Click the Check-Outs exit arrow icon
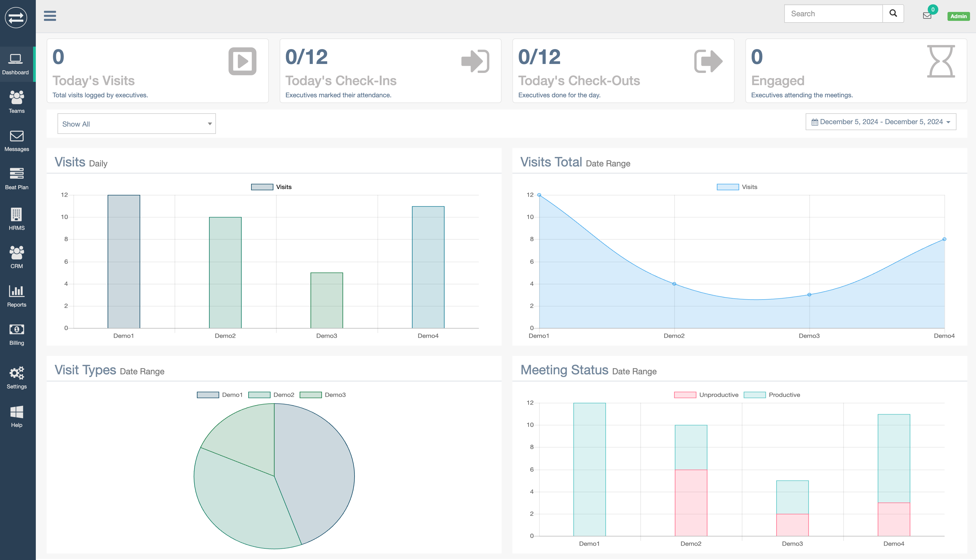The height and width of the screenshot is (560, 976). coord(708,61)
